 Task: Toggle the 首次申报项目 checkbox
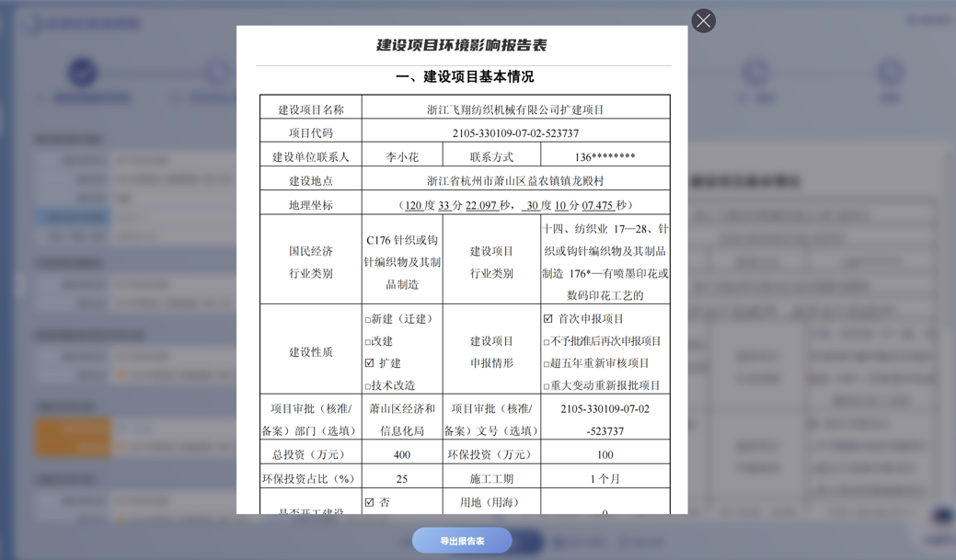547,319
